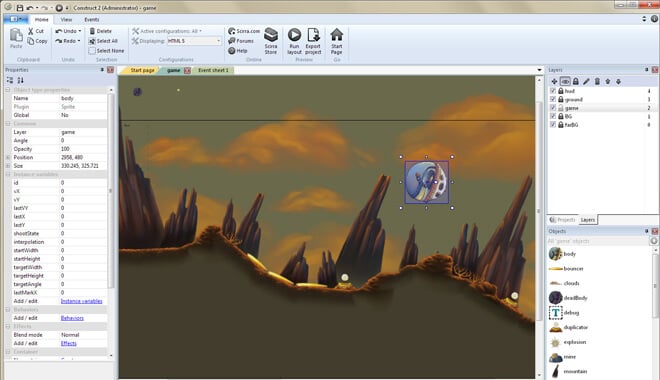This screenshot has width=660, height=380.
Task: Choose Select None in the Selection group
Action: (106, 50)
